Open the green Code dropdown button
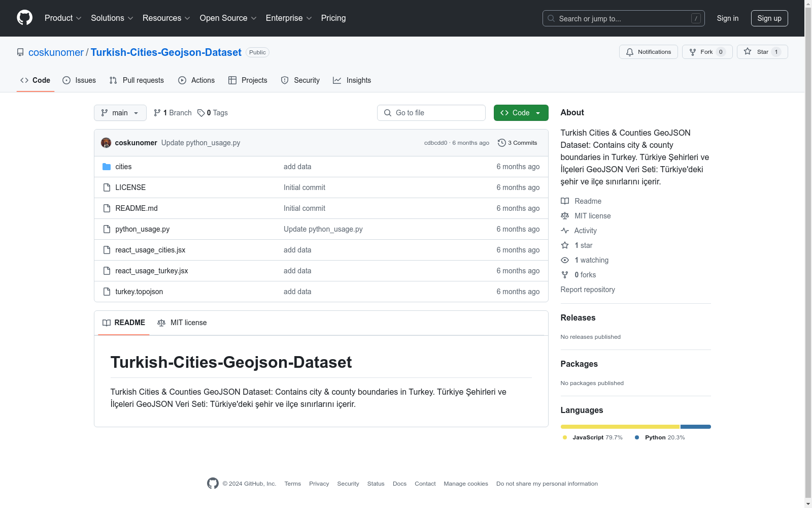The image size is (812, 508). click(x=521, y=113)
